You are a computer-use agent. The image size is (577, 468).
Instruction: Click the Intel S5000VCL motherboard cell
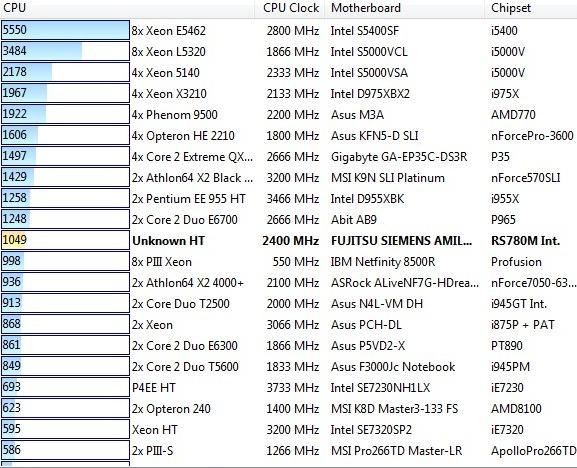(369, 52)
